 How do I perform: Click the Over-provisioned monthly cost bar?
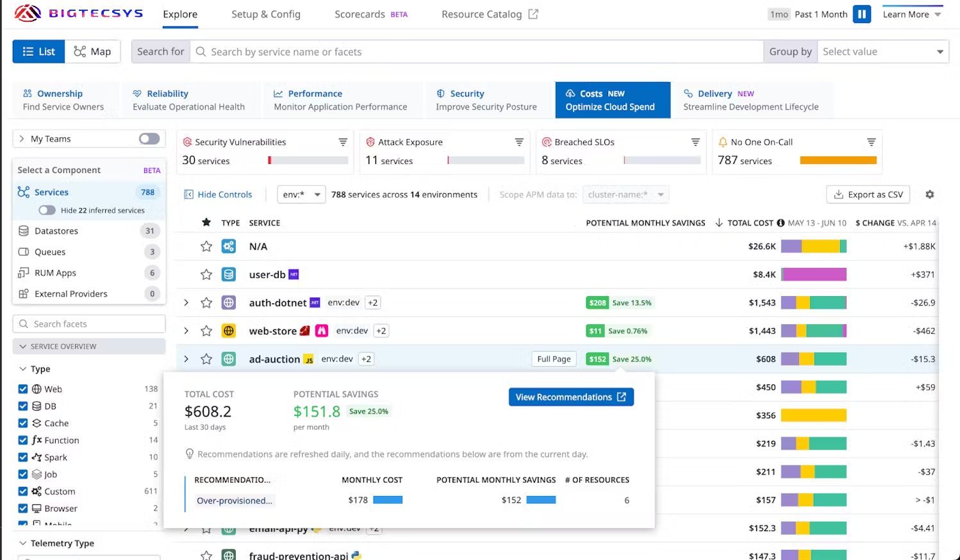[388, 500]
